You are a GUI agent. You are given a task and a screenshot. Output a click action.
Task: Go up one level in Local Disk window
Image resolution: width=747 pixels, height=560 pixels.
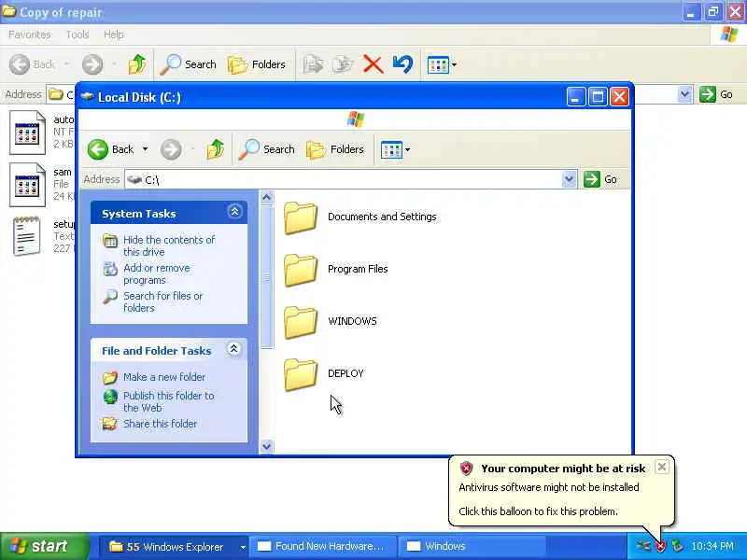click(x=216, y=149)
